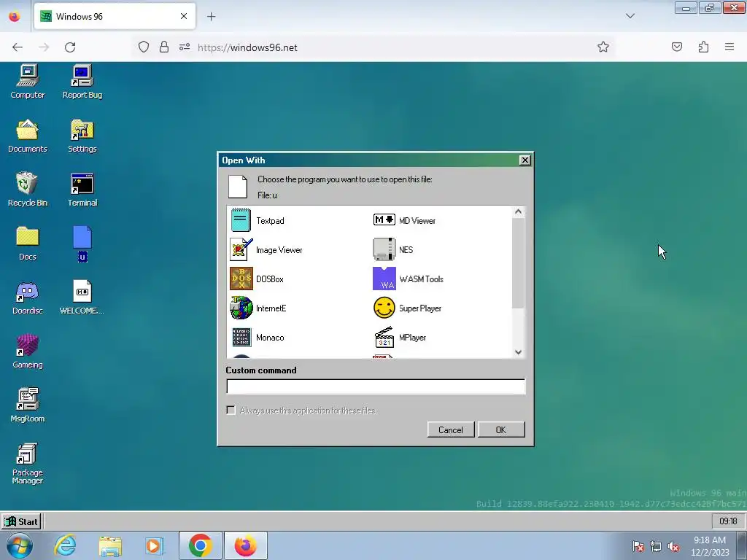Switch to Chrome in the taskbar
The height and width of the screenshot is (560, 747).
click(201, 545)
